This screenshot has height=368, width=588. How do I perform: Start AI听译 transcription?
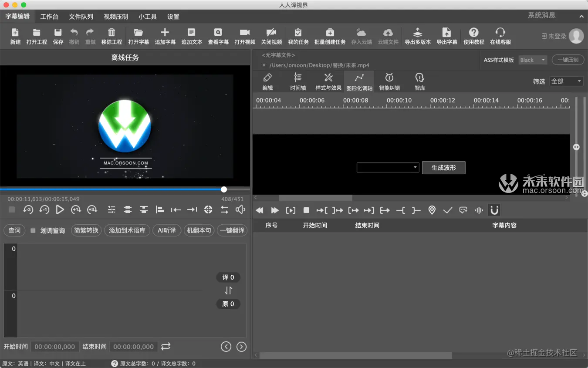(167, 230)
